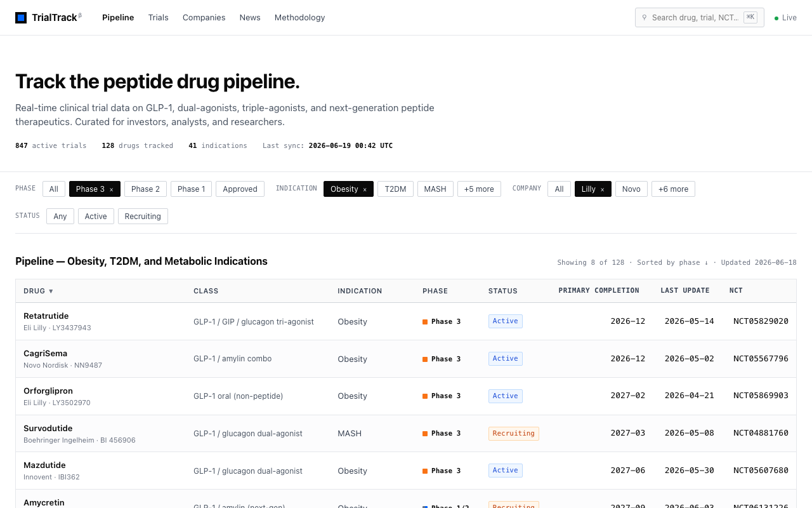
Task: Open the Survodutide drug entry
Action: (48, 429)
